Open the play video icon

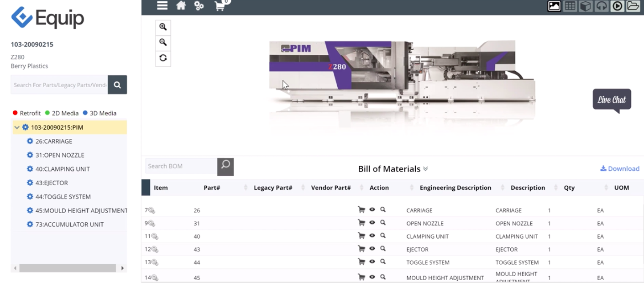click(617, 6)
